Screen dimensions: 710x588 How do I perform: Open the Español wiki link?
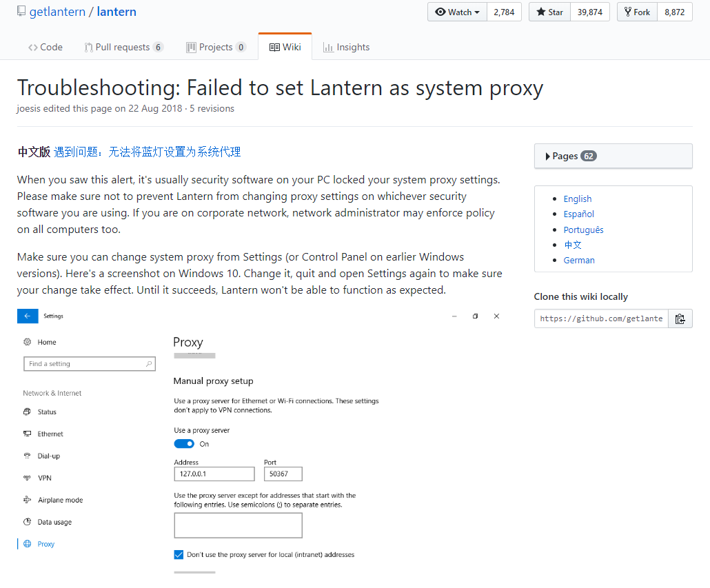(578, 214)
